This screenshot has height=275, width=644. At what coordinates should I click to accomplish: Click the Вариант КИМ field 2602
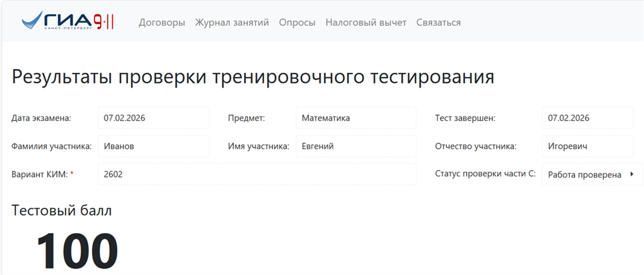[x=257, y=175]
